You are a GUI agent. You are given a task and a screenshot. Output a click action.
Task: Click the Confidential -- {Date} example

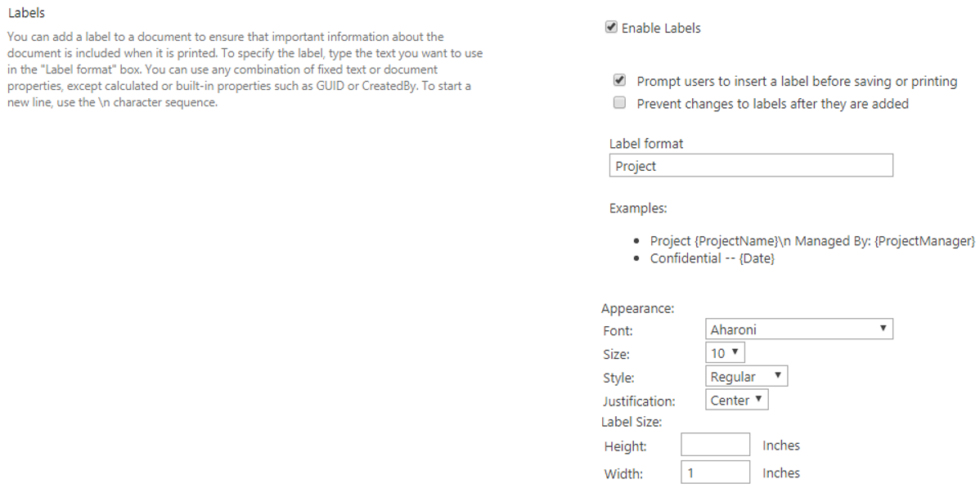click(712, 258)
